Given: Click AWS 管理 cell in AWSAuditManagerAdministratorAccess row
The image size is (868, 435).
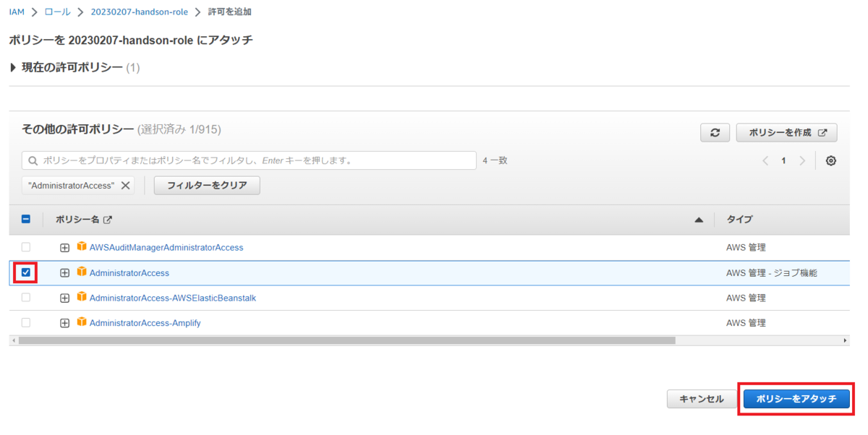Looking at the screenshot, I should coord(746,247).
